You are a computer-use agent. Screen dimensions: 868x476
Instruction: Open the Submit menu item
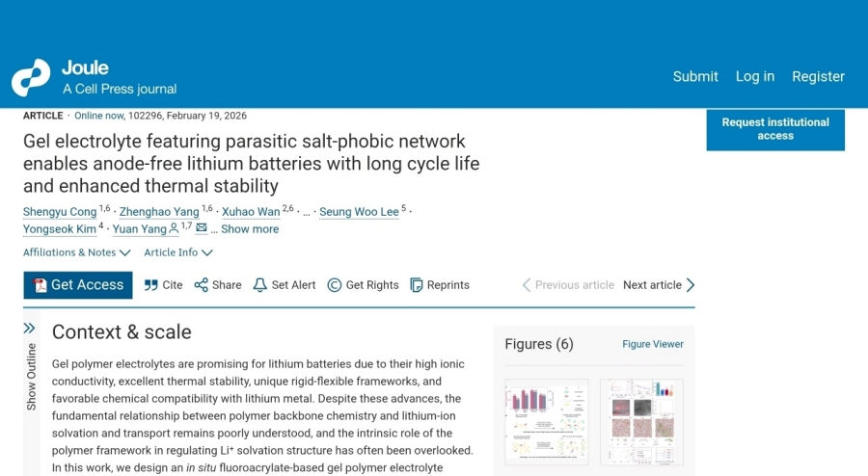pyautogui.click(x=695, y=76)
